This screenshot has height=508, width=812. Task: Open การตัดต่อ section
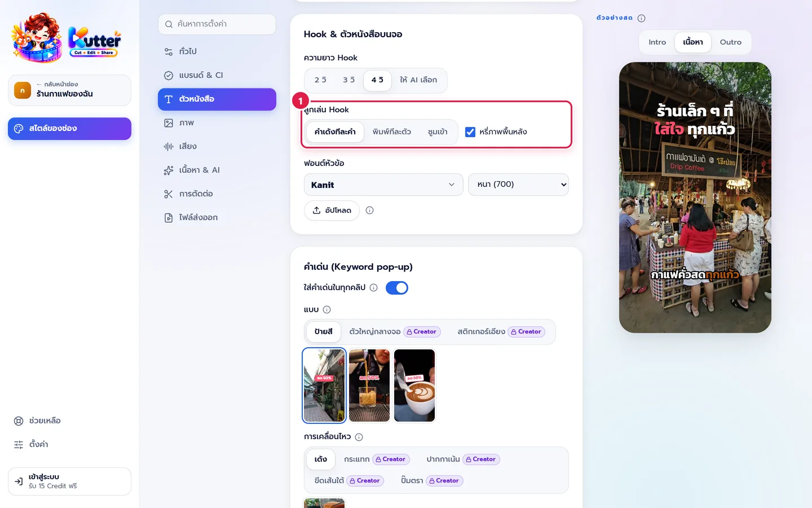coord(217,194)
